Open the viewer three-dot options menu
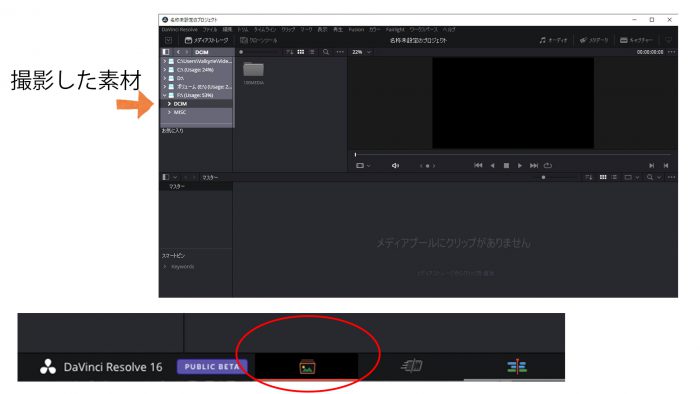 coord(671,52)
